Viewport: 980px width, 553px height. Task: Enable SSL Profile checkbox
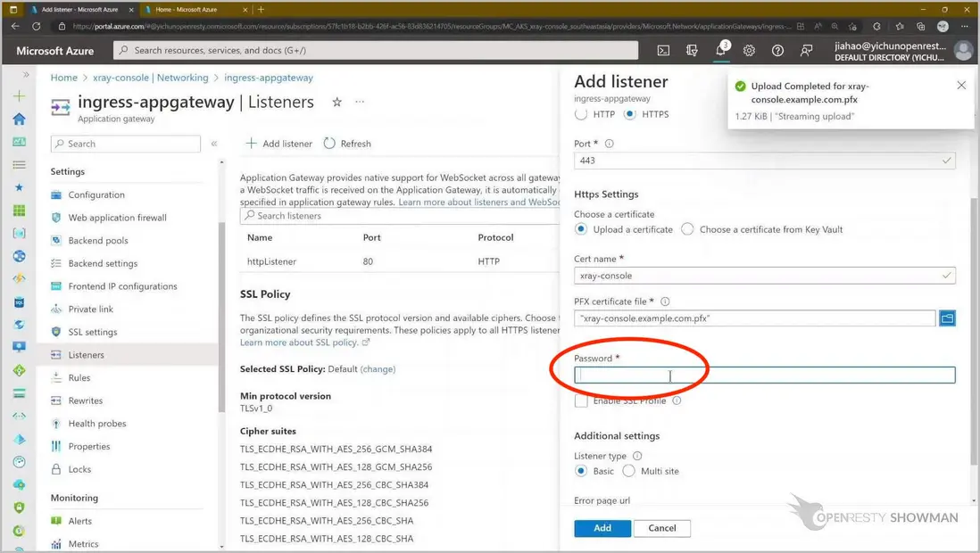pos(581,401)
